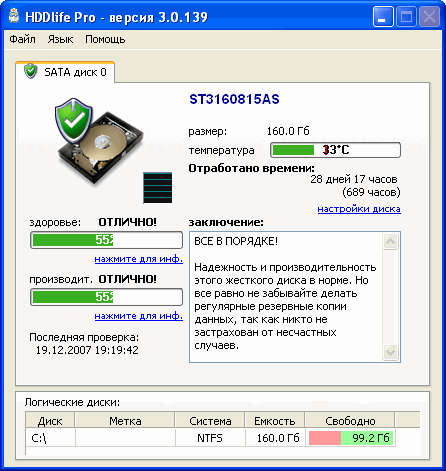Maximize the HDDlife Pro window
Screen dimensions: 446x471
tap(406, 16)
